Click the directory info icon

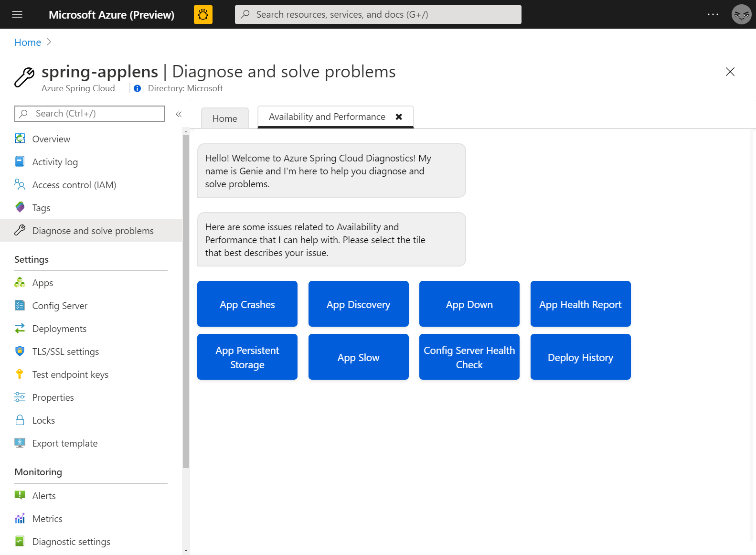[138, 88]
